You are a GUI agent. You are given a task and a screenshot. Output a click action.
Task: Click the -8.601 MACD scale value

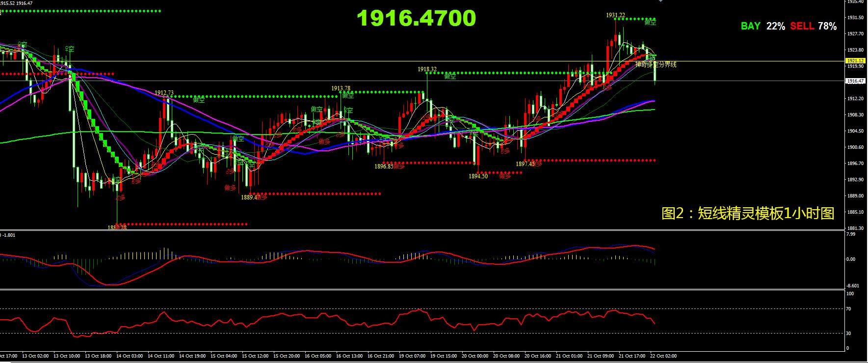[853, 286]
